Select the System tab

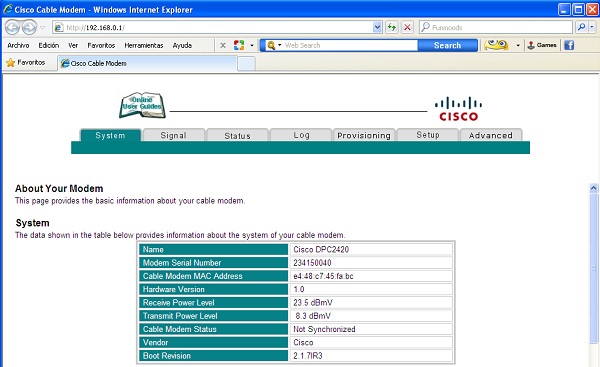point(110,135)
